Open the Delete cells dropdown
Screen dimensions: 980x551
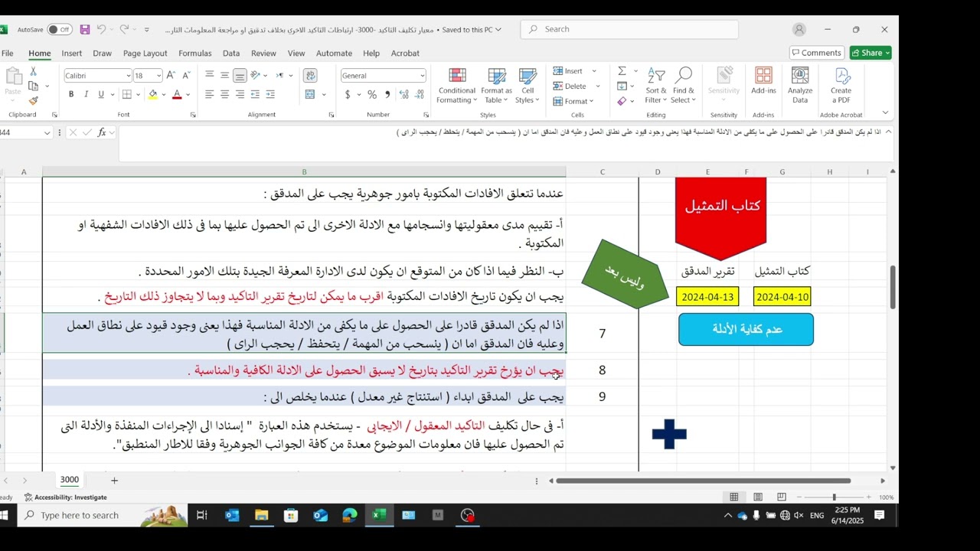(597, 86)
